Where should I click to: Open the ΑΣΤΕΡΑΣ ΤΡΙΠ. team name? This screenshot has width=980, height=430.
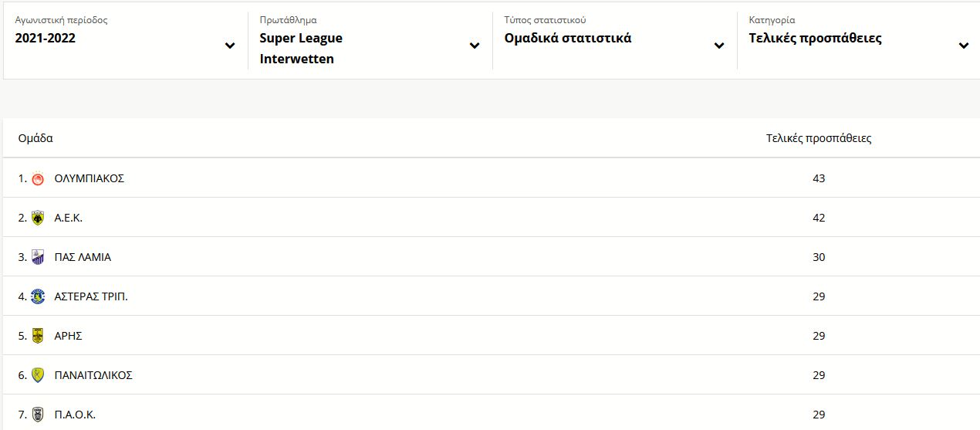pos(91,296)
